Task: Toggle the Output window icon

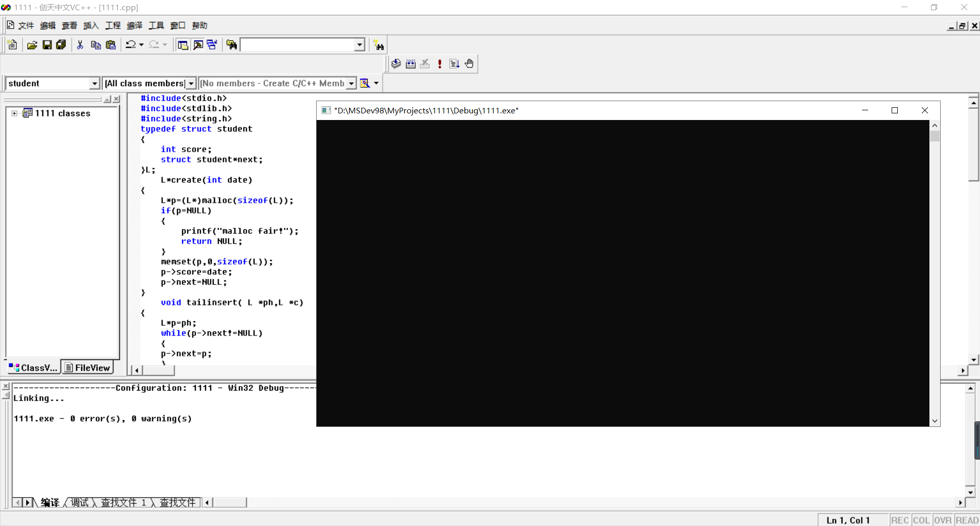Action: 198,45
